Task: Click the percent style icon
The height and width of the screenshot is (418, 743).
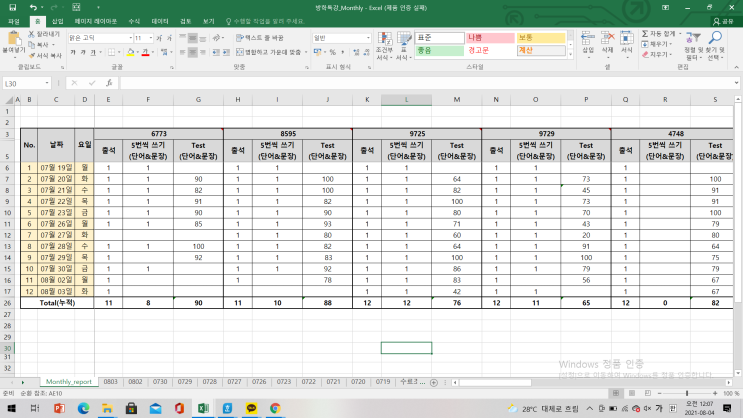Action: pyautogui.click(x=333, y=52)
